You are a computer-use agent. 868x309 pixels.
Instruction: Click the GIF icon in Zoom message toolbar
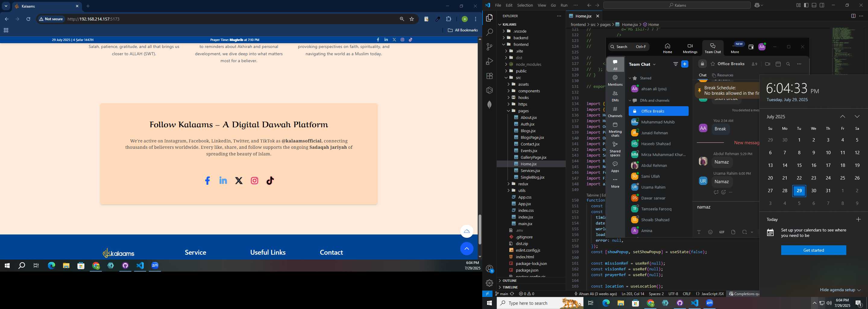(x=722, y=232)
